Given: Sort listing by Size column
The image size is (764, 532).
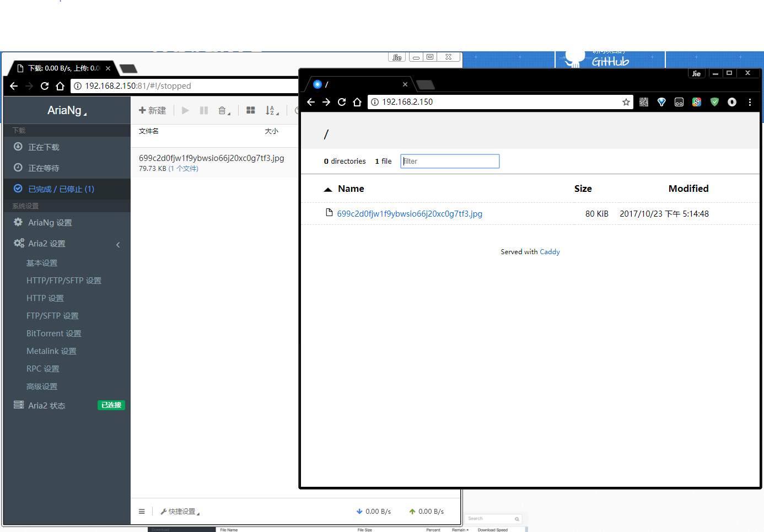Looking at the screenshot, I should tap(583, 189).
